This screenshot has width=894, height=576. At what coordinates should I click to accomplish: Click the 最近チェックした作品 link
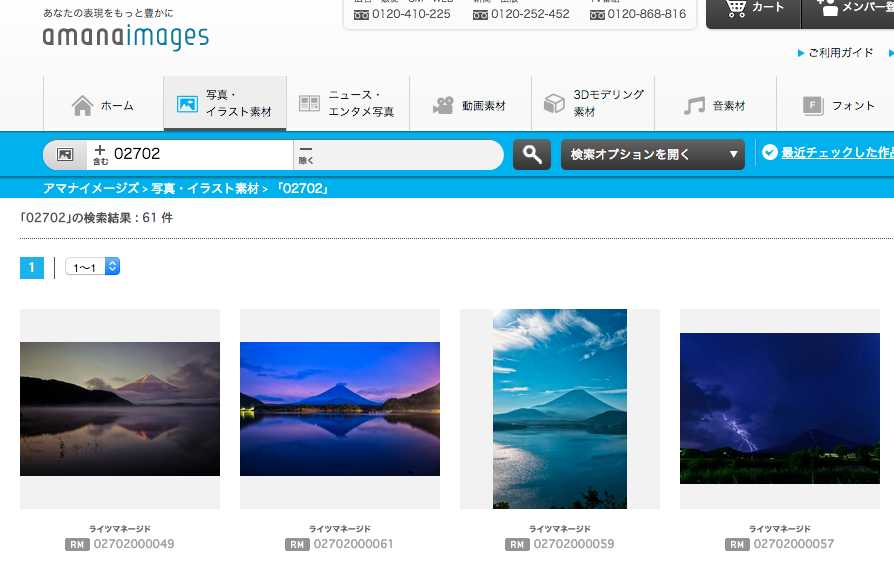(x=836, y=153)
